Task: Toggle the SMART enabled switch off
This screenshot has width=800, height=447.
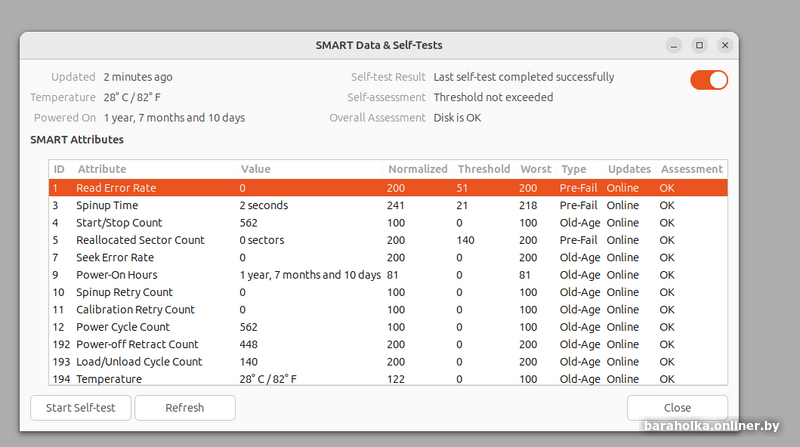Action: pos(708,80)
